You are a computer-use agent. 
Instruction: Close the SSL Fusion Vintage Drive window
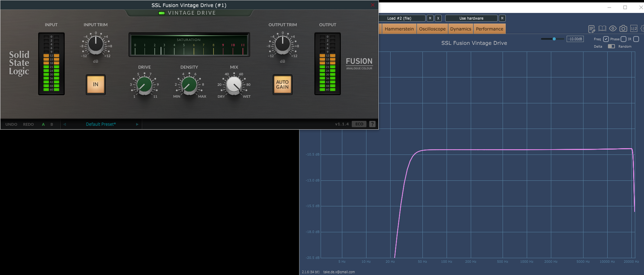pyautogui.click(x=372, y=5)
